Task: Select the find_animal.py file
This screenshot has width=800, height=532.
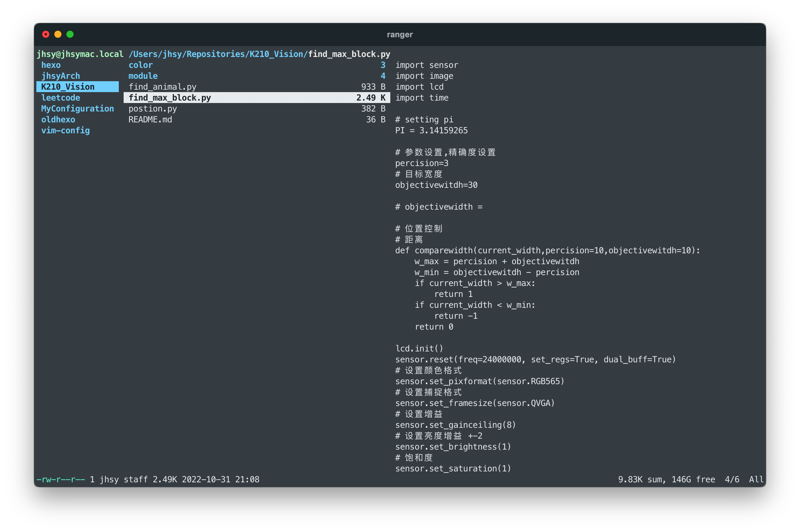Action: click(x=162, y=87)
